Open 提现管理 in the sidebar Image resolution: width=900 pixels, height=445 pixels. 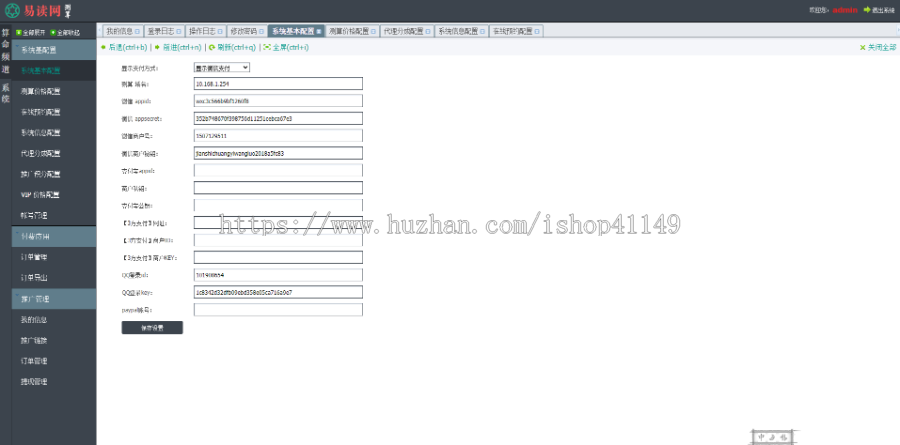(x=54, y=382)
